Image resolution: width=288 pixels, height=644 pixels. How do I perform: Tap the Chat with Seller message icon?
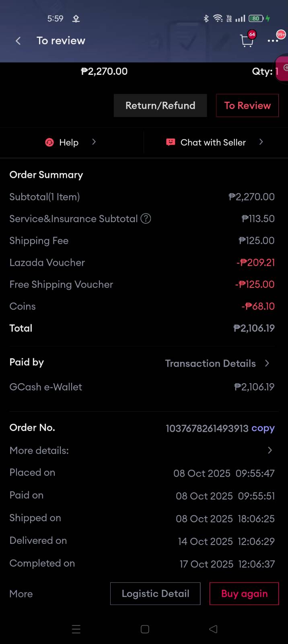click(x=171, y=142)
